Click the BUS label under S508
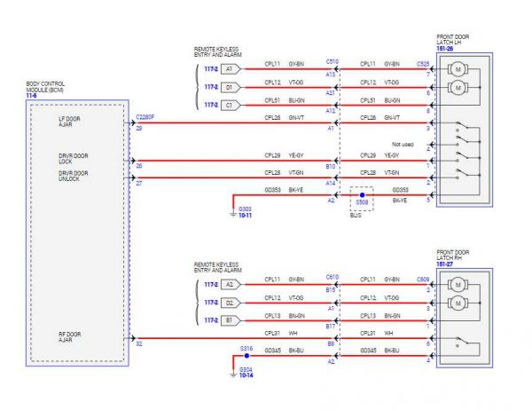This screenshot has height=410, width=532. pos(356,216)
